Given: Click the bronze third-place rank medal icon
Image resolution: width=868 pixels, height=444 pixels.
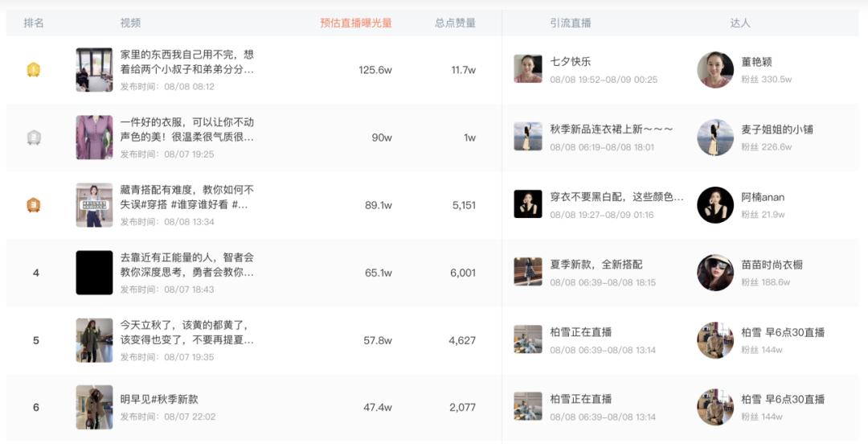Looking at the screenshot, I should [x=34, y=205].
